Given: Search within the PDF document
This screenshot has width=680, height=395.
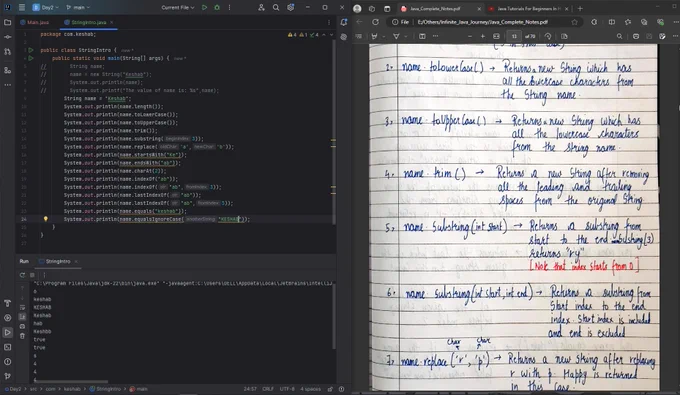Looking at the screenshot, I should point(619,36).
